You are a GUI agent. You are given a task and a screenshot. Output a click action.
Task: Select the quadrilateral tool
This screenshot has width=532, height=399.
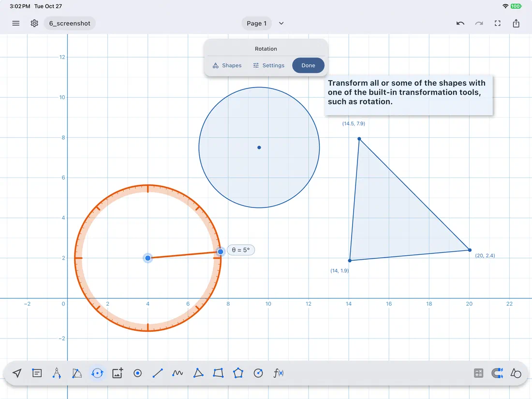(x=218, y=373)
